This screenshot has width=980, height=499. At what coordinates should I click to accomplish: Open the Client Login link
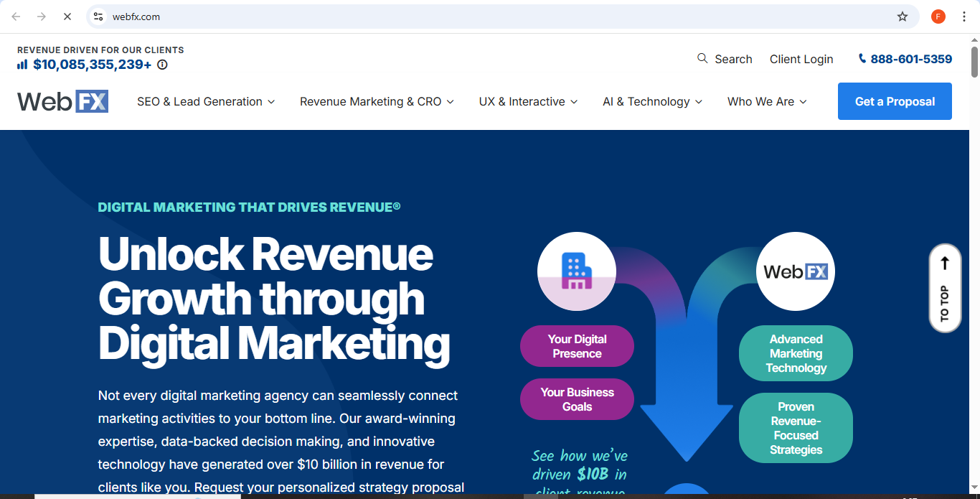tap(801, 59)
